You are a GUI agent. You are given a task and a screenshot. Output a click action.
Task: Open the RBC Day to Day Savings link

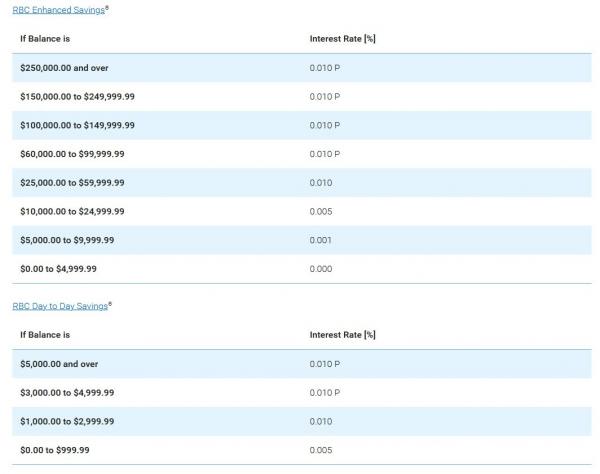(58, 306)
